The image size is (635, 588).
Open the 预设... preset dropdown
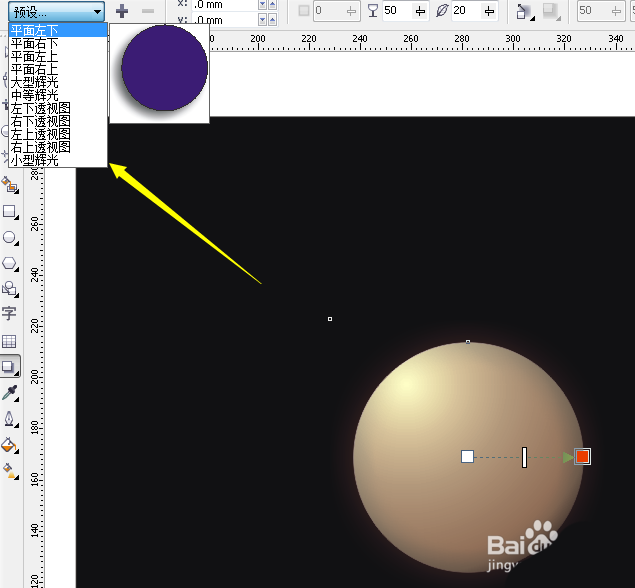click(56, 12)
